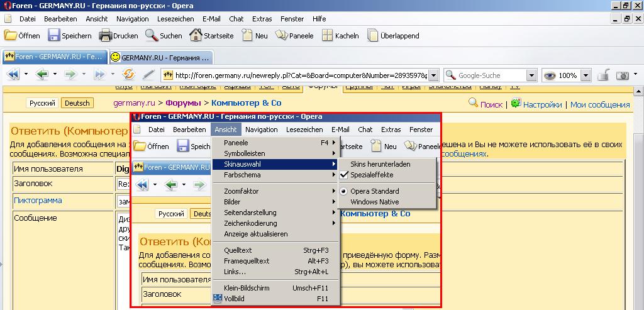Toggle image display with the eye icon
Viewport: 644px width, 310px height.
click(550, 75)
